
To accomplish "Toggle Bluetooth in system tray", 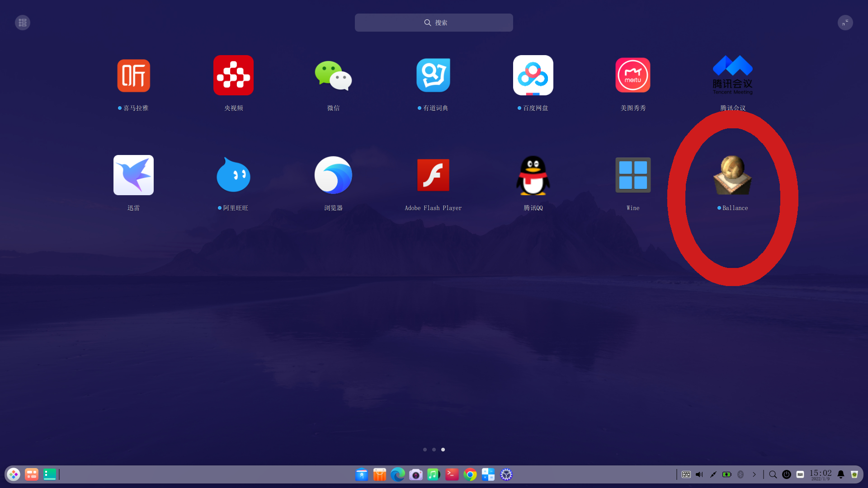I will 741,474.
